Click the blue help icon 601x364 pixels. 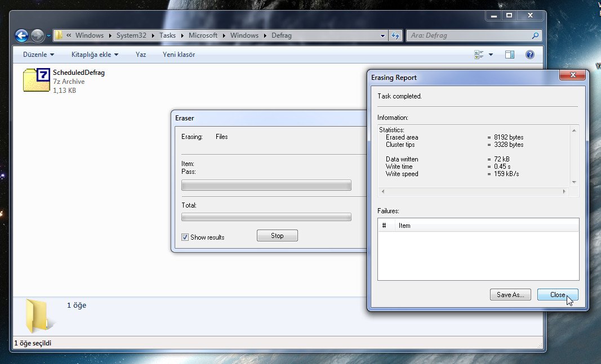(x=529, y=55)
